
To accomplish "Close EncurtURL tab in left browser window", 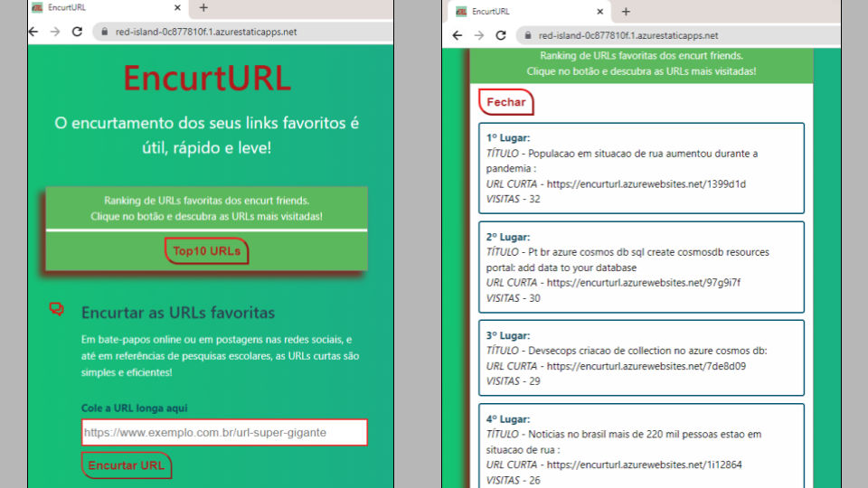I will click(177, 8).
